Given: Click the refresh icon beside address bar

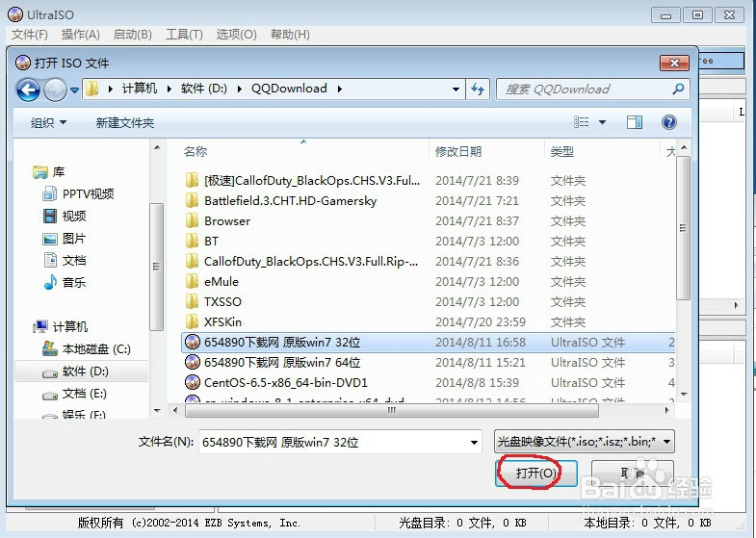Looking at the screenshot, I should click(x=478, y=90).
